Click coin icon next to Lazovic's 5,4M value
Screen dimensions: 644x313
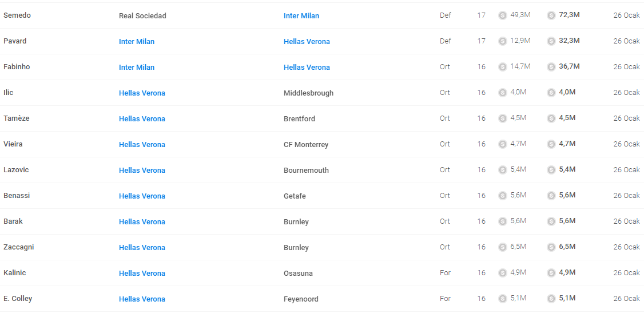click(502, 170)
